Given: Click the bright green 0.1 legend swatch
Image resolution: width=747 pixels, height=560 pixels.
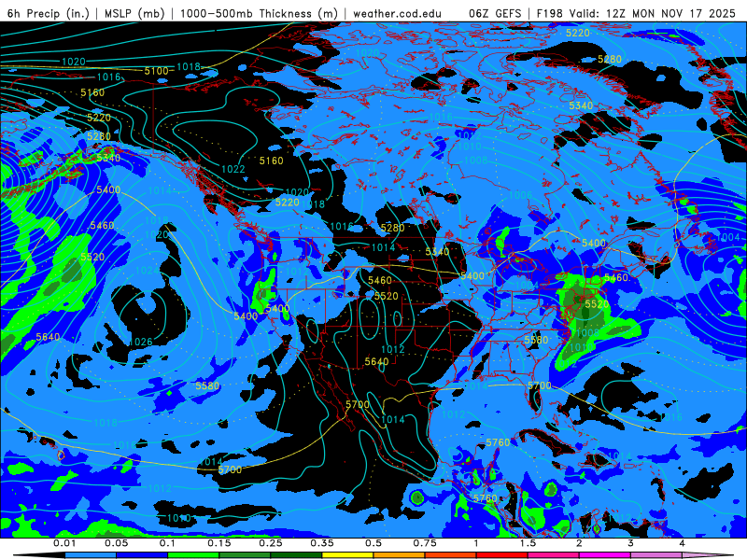Looking at the screenshot, I should (193, 555).
